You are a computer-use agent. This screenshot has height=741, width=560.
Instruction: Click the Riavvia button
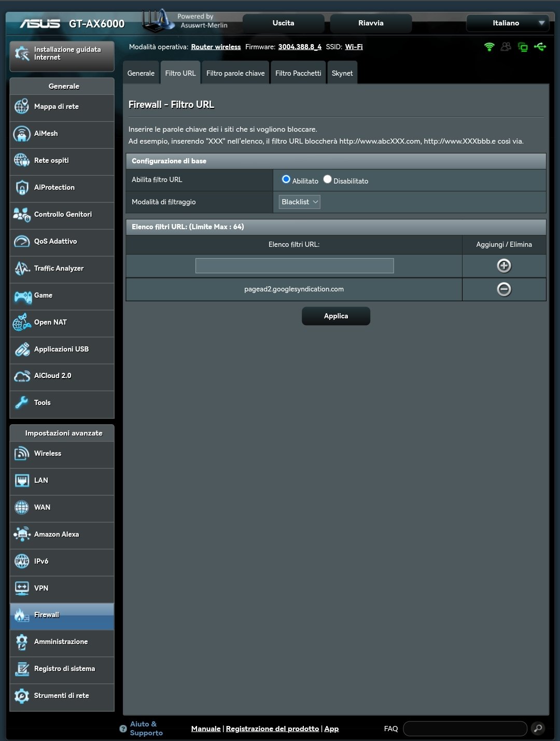coord(371,23)
